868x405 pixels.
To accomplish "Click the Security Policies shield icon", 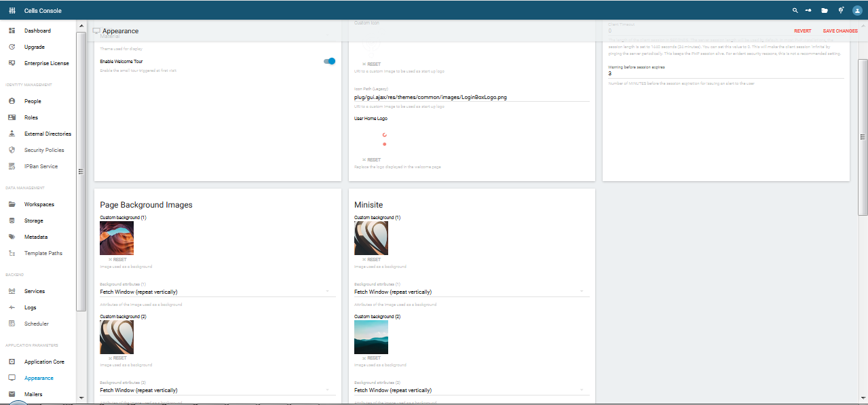I will pos(12,150).
